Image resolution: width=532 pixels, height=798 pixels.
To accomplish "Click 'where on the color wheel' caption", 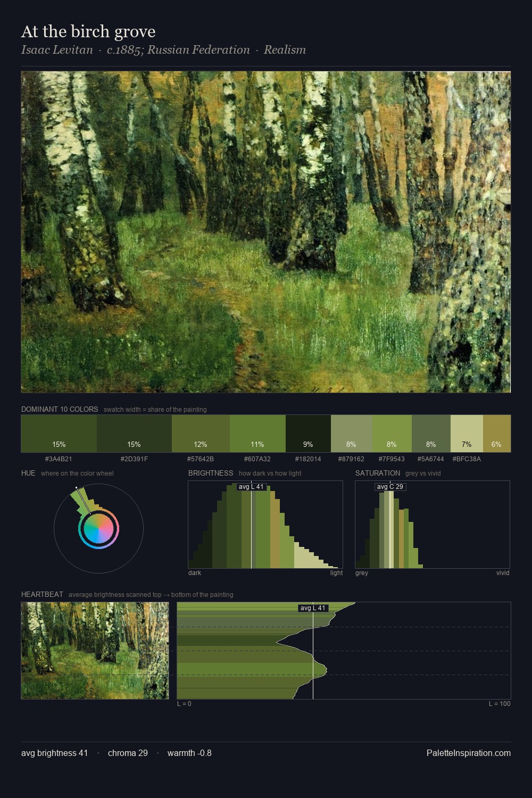I will [77, 473].
